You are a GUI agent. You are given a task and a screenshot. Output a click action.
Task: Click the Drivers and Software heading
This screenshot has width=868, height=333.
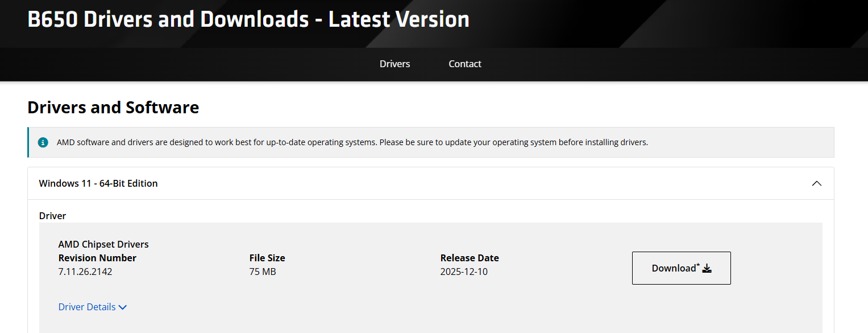pos(113,107)
